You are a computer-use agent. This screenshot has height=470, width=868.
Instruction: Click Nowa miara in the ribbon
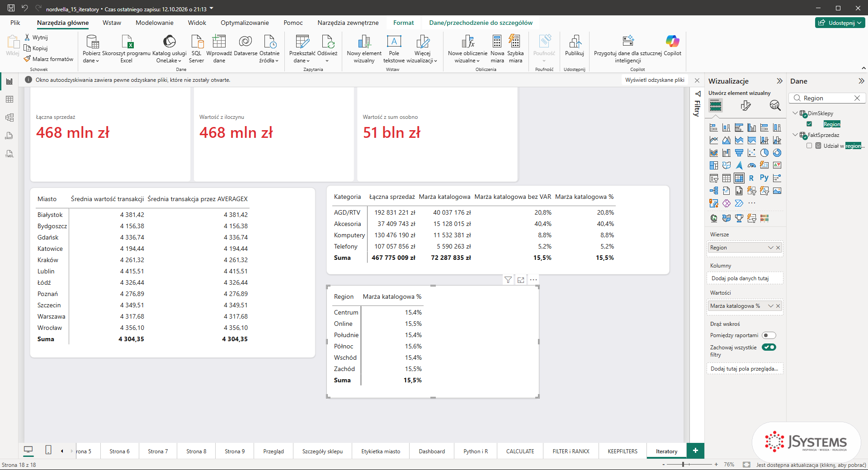(x=497, y=49)
